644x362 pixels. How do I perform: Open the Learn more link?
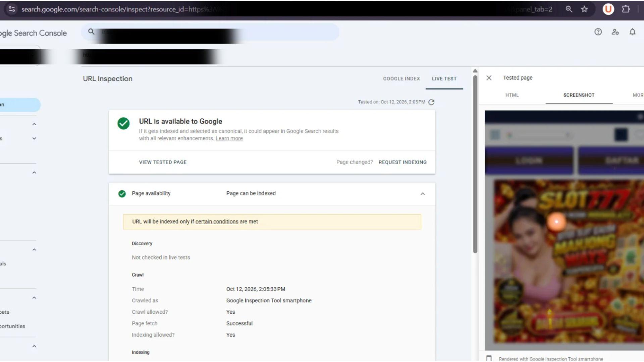point(229,138)
